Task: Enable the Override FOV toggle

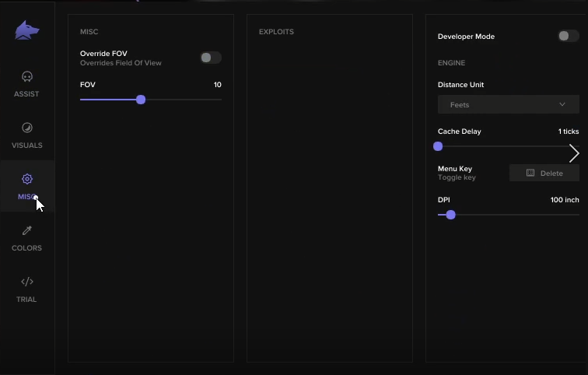Action: tap(210, 58)
